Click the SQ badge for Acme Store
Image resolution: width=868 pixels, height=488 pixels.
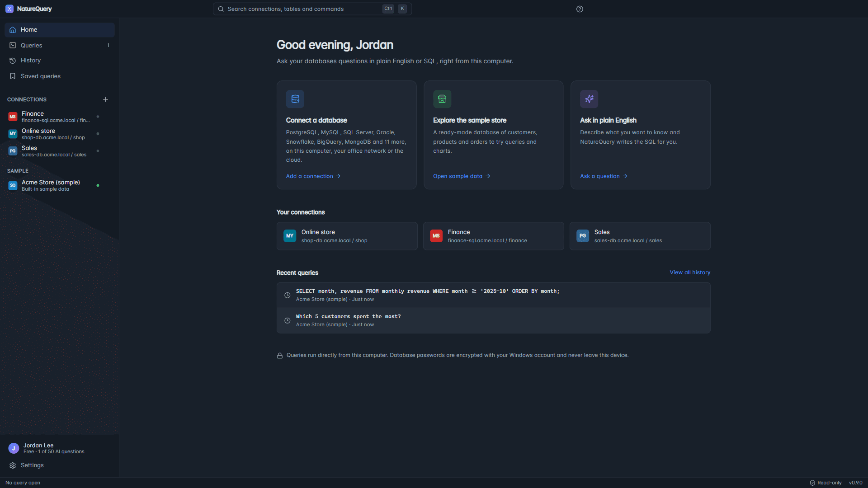13,186
